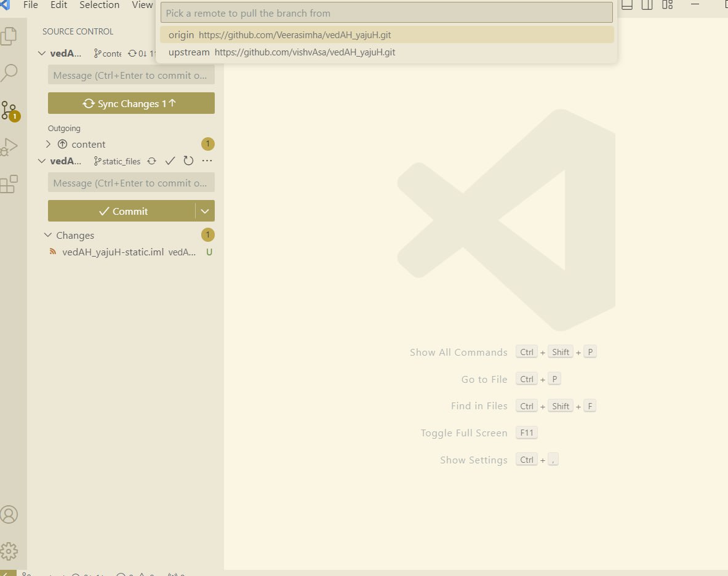Click the first repo sync status 0↓ 1↑
Screen dimensions: 728x576
(142, 54)
